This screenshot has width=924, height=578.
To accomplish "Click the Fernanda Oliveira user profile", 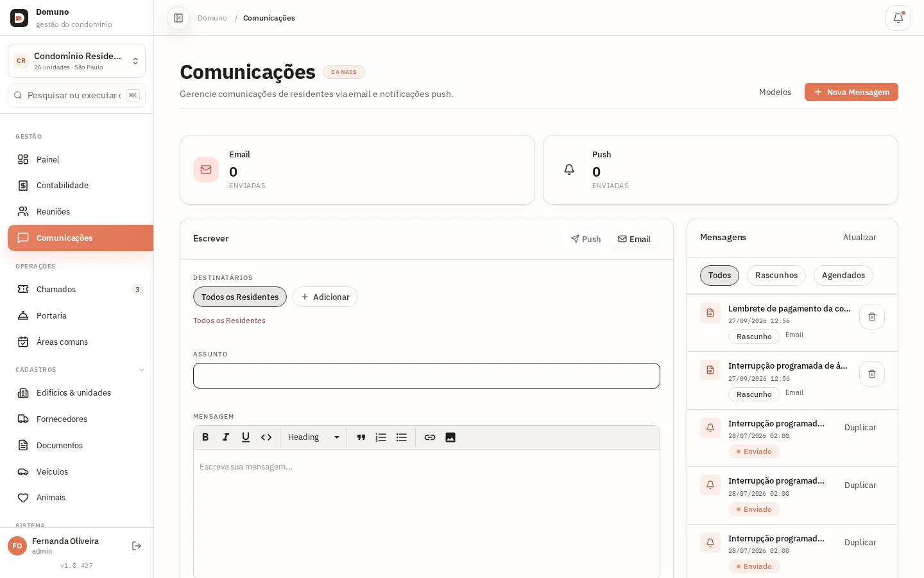I will tap(64, 546).
